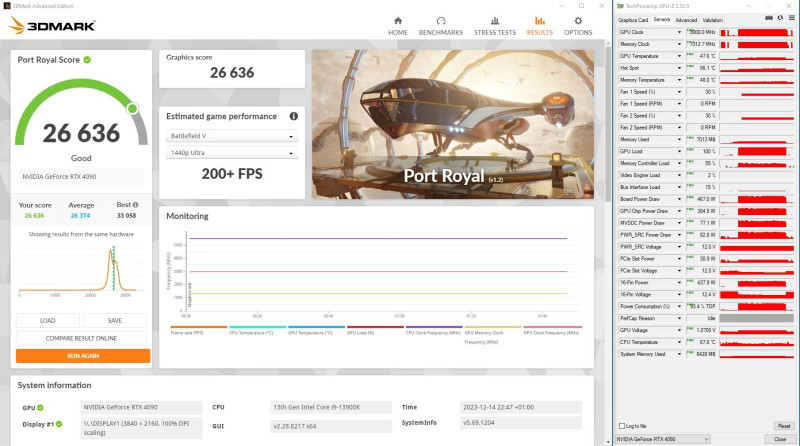Click the CPU field 13th Gen Intel Core i9-13900K

(x=331, y=407)
